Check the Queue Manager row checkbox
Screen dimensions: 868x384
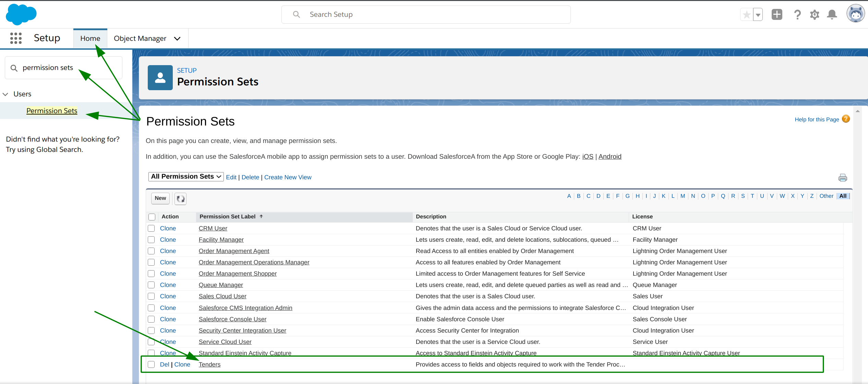coord(151,285)
